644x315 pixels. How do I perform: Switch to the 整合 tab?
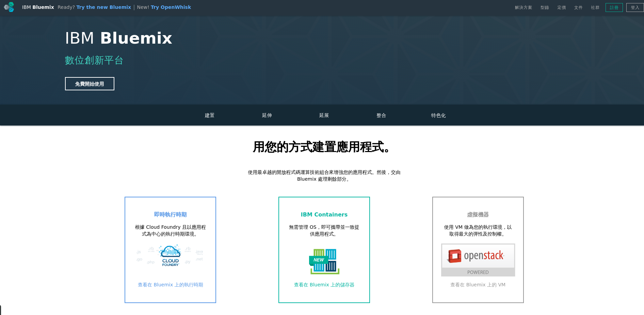point(381,115)
